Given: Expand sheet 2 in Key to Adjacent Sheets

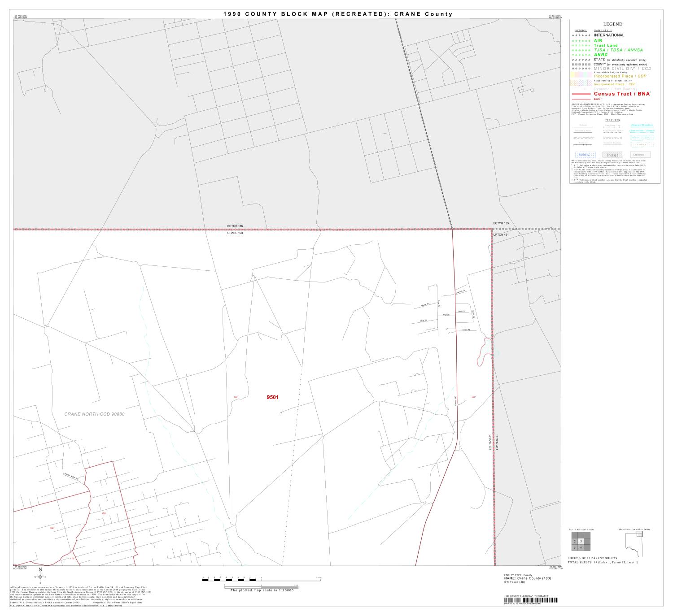Looking at the screenshot, I should coord(575,542).
